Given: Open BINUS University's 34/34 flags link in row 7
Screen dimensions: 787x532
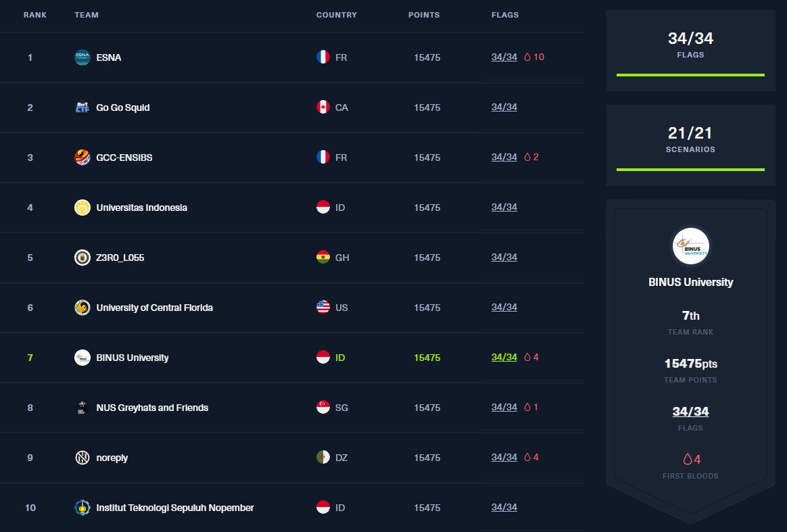Looking at the screenshot, I should pos(504,357).
